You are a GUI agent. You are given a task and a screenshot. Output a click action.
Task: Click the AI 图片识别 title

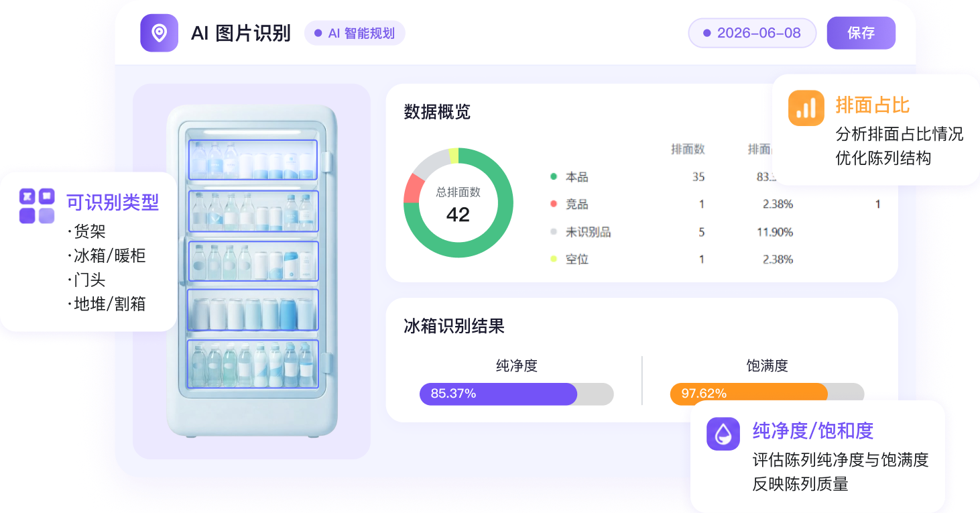pyautogui.click(x=241, y=33)
